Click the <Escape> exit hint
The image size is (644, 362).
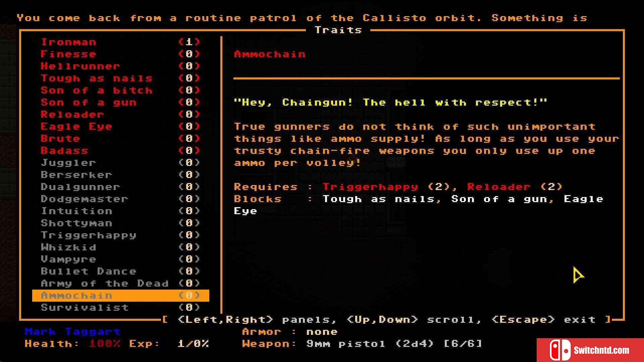[x=543, y=319]
